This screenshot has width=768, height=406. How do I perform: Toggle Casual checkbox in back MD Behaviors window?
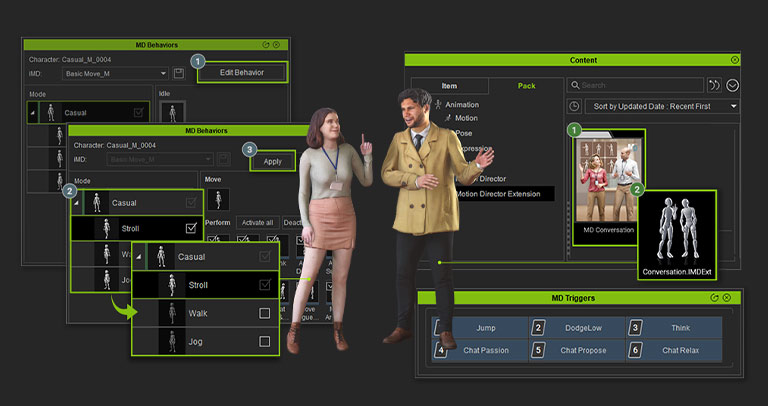pyautogui.click(x=139, y=113)
